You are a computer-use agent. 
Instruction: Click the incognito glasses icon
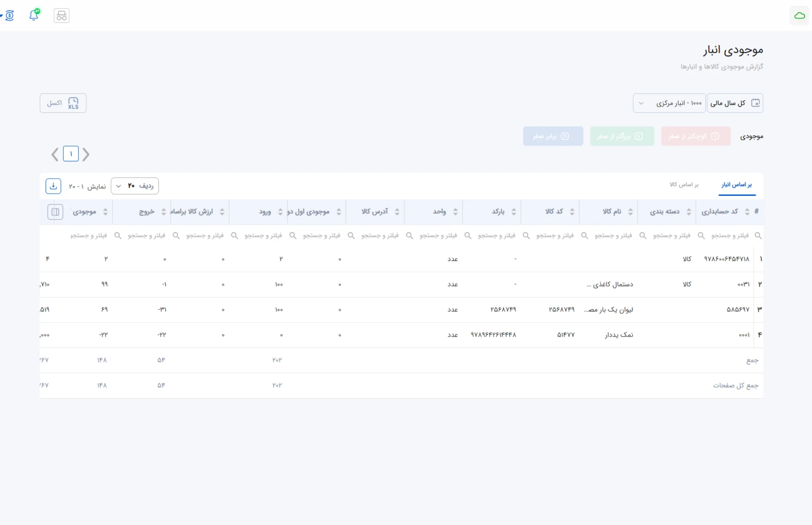pos(62,16)
